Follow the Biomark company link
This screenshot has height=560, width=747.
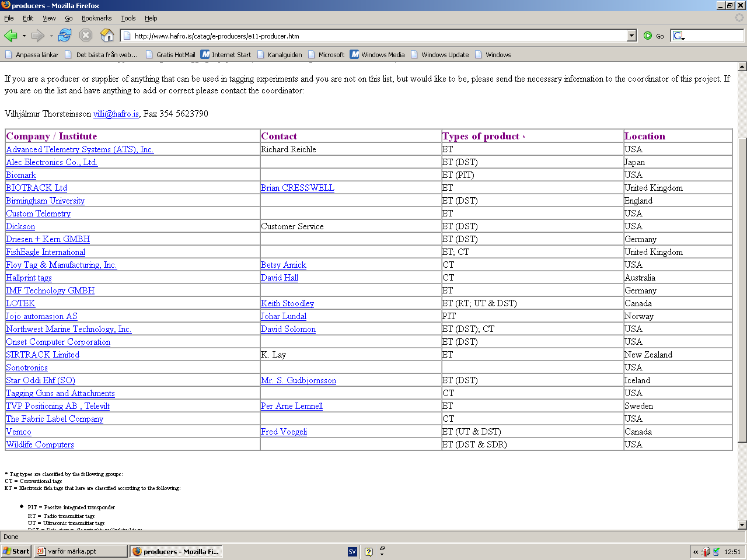pyautogui.click(x=21, y=175)
